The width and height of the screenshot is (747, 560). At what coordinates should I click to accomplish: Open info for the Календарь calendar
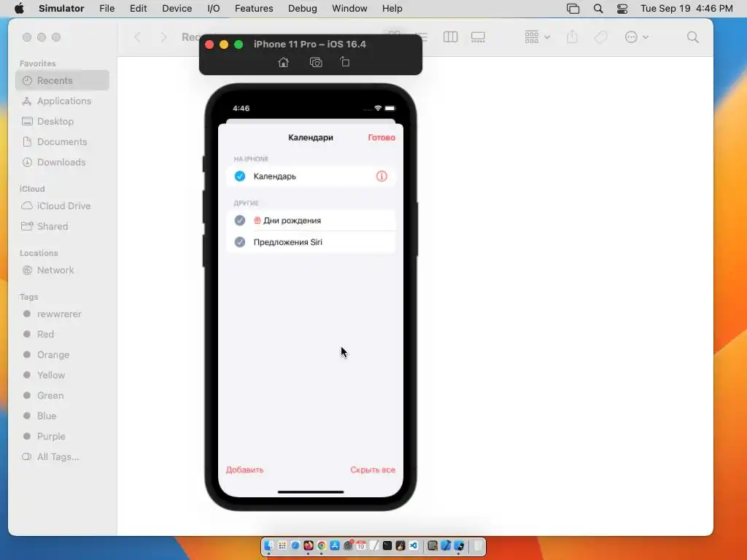tap(382, 176)
